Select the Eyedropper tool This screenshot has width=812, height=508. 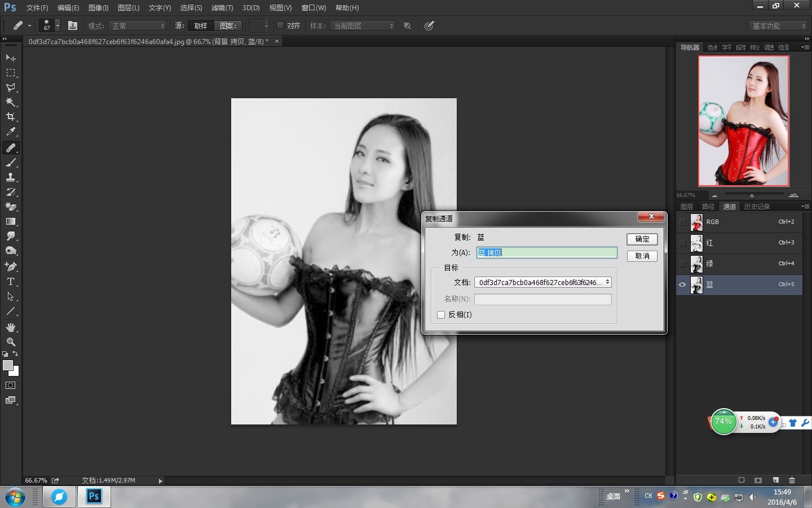point(11,132)
